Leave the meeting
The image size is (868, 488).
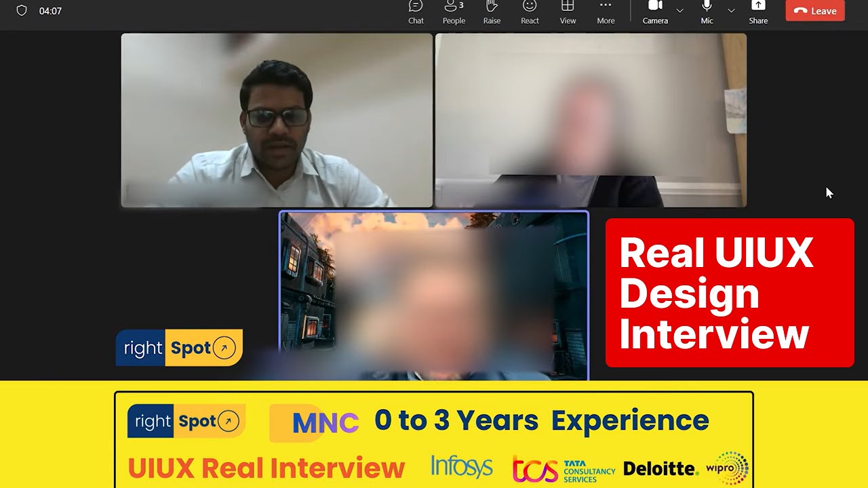point(815,11)
